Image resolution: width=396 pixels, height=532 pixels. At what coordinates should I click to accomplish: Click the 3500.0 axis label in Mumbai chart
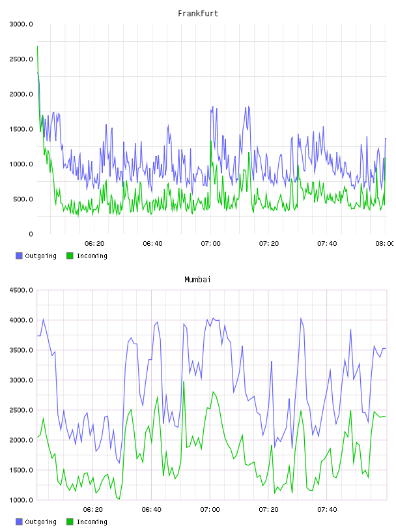point(21,350)
